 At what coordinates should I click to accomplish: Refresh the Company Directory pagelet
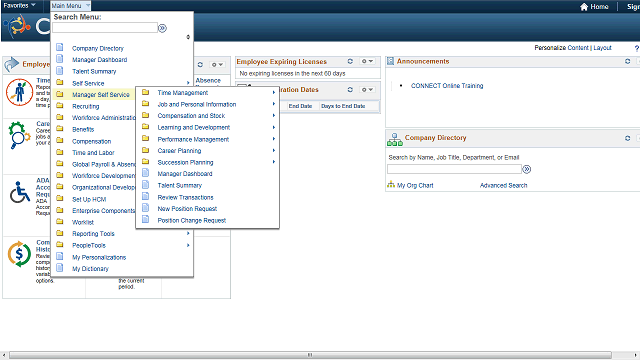[627, 138]
